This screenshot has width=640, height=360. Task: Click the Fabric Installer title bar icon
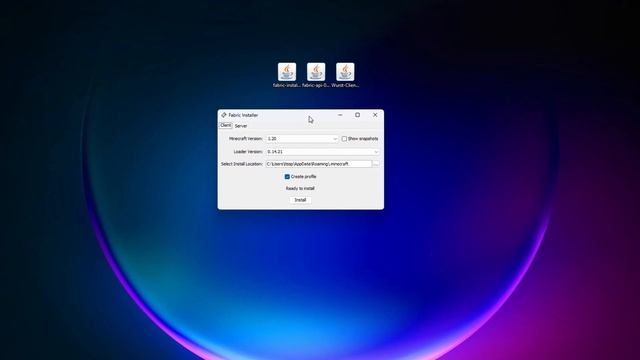click(224, 115)
